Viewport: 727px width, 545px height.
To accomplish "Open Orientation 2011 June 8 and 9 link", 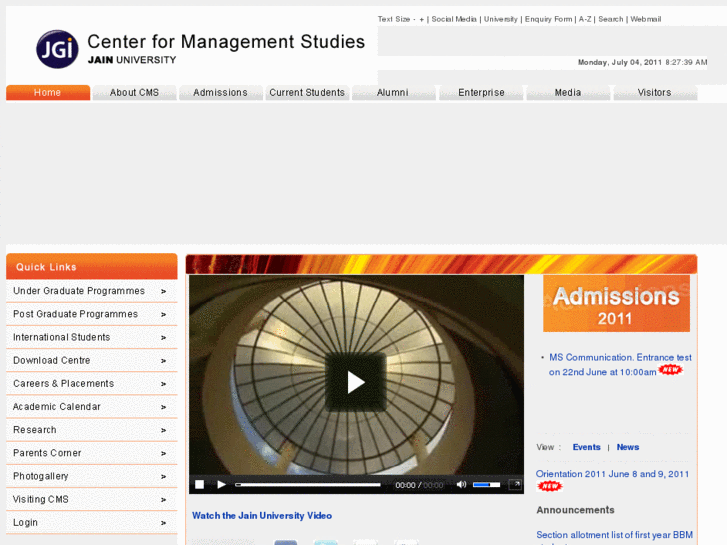I will [x=612, y=474].
